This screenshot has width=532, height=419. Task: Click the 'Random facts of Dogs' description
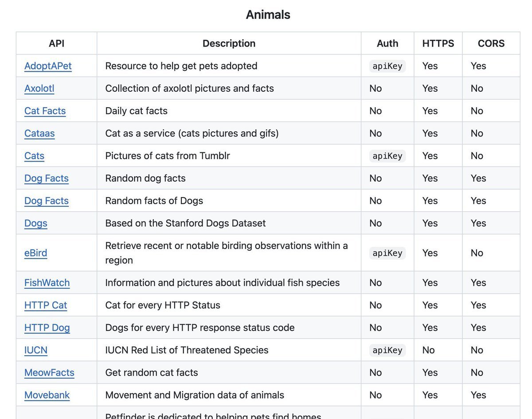click(x=154, y=201)
